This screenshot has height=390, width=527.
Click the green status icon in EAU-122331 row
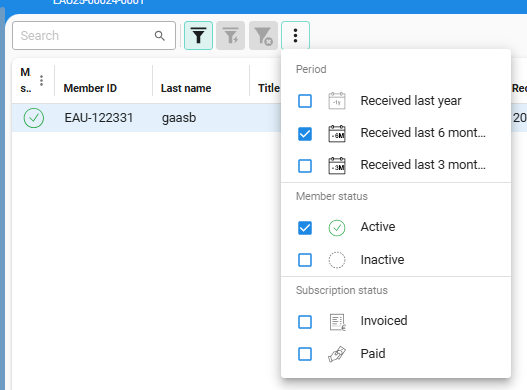point(34,118)
